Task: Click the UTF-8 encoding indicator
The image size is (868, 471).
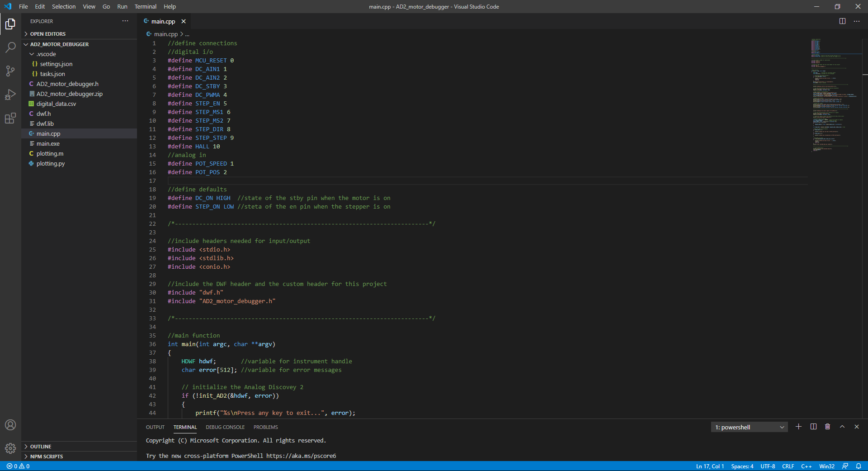Action: pyautogui.click(x=768, y=466)
